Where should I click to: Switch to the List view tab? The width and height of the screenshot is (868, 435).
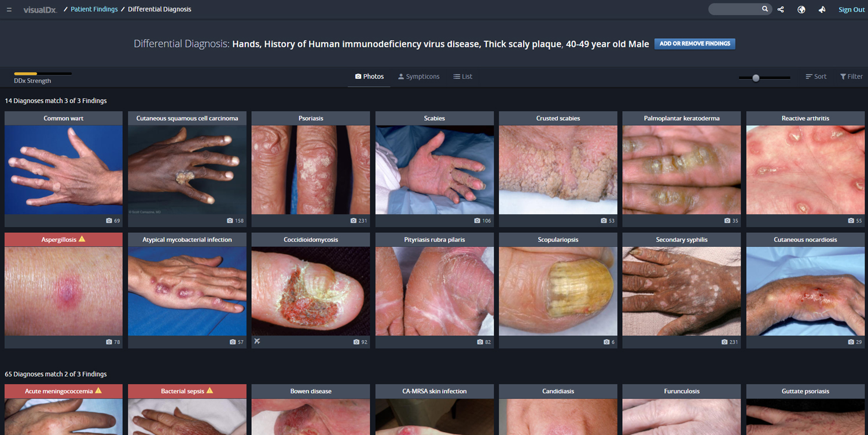[462, 76]
